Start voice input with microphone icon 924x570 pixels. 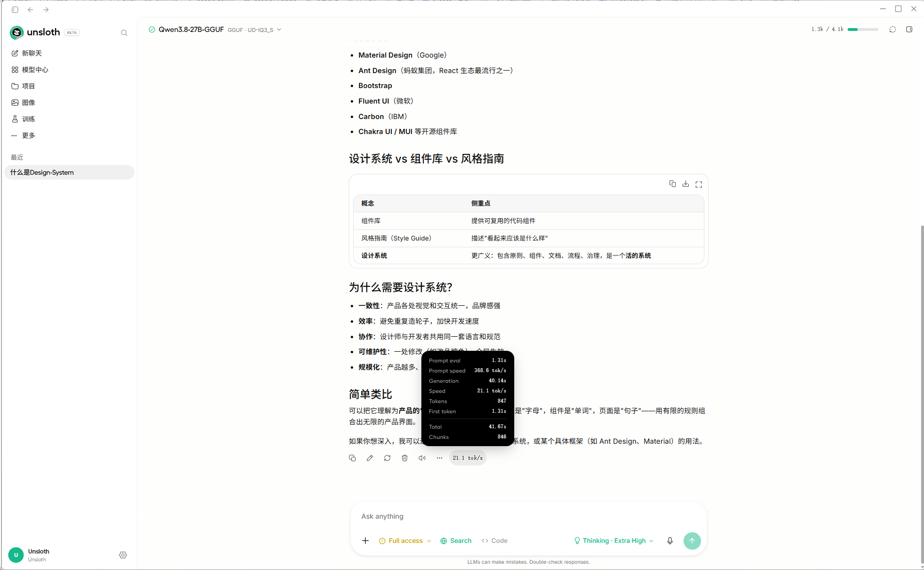click(670, 540)
